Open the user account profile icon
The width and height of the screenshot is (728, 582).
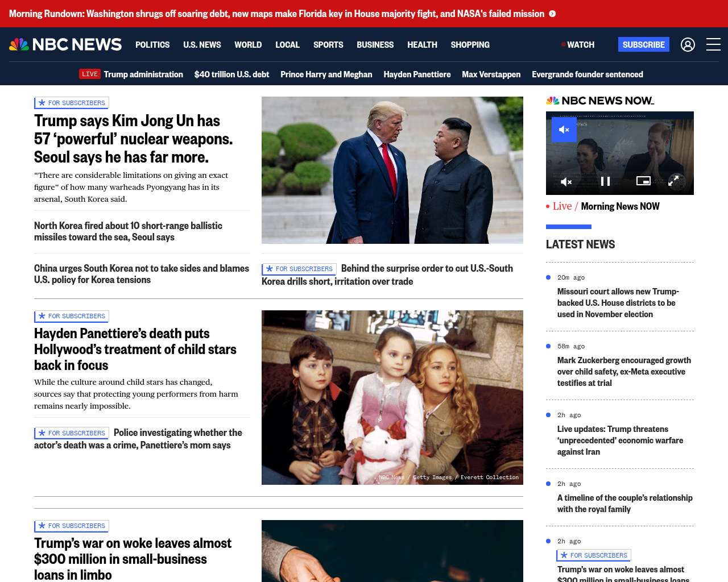pyautogui.click(x=688, y=44)
